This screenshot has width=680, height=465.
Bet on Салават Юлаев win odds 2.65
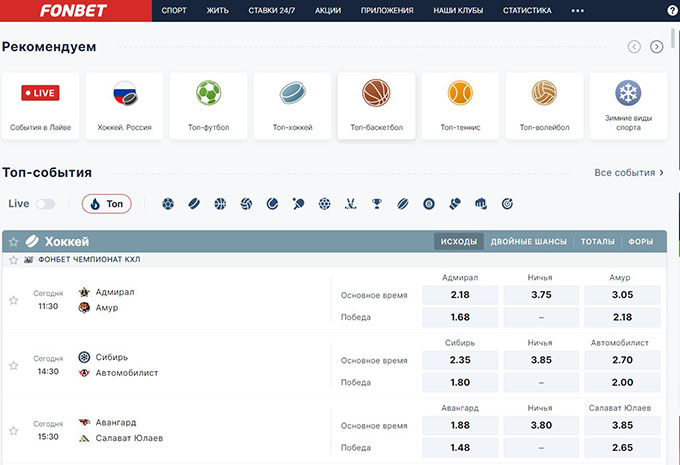622,448
